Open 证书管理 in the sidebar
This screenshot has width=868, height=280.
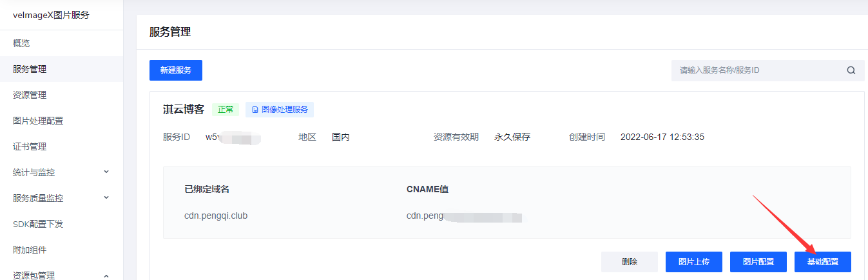point(30,146)
